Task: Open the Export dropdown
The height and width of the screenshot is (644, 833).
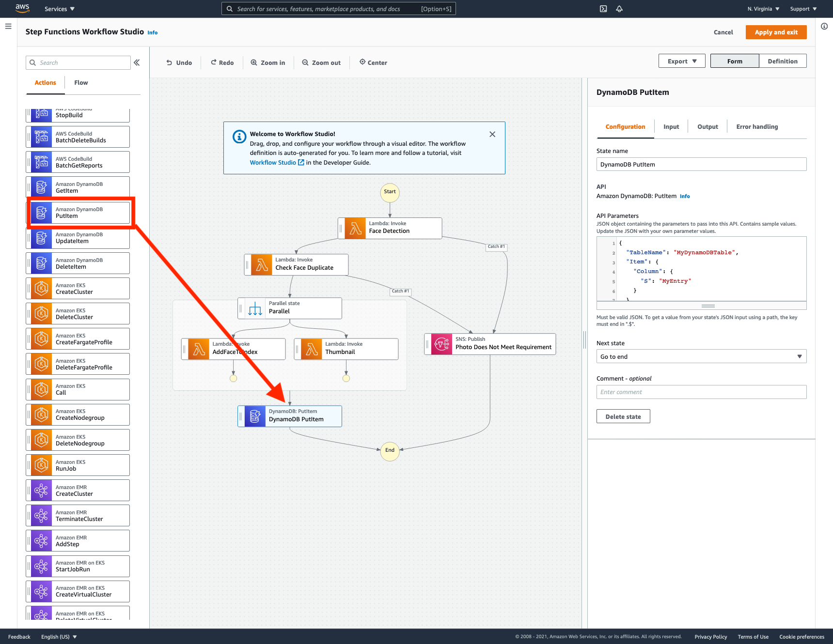Action: pyautogui.click(x=682, y=61)
